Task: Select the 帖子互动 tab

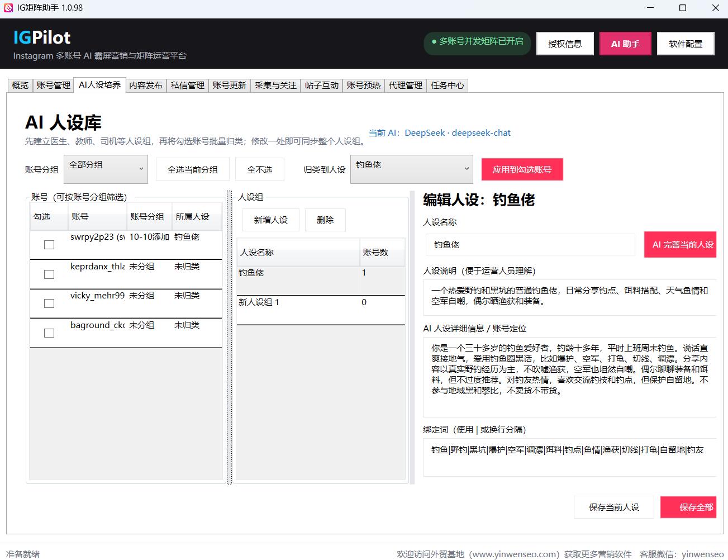Action: [322, 85]
